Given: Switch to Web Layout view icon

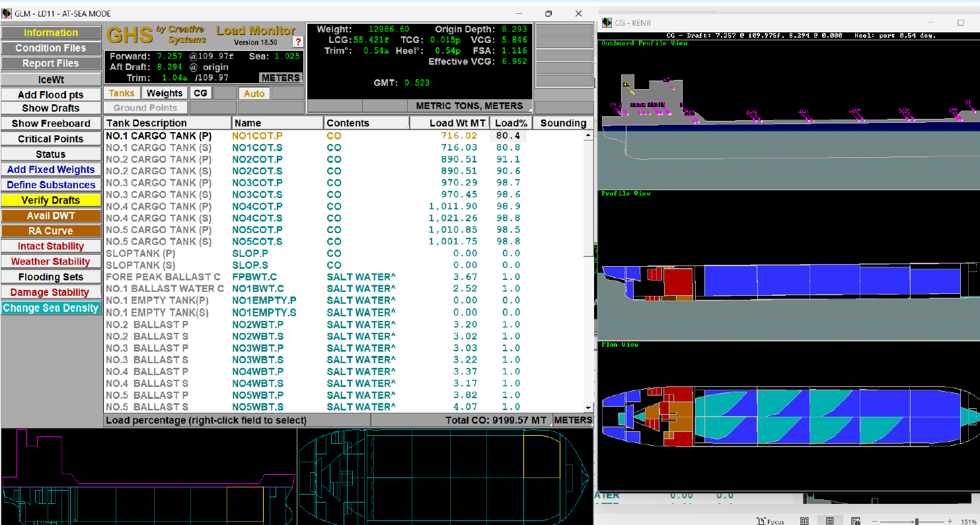Looking at the screenshot, I should pos(855,521).
